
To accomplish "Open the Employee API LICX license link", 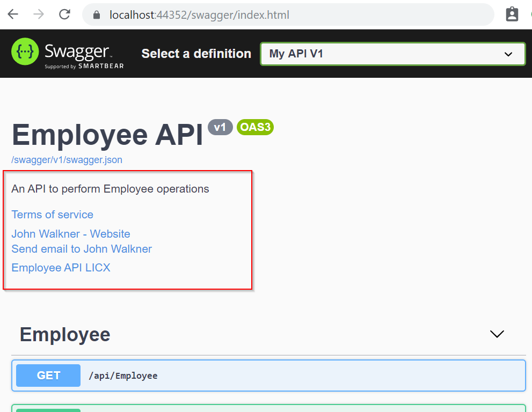I will coord(61,268).
